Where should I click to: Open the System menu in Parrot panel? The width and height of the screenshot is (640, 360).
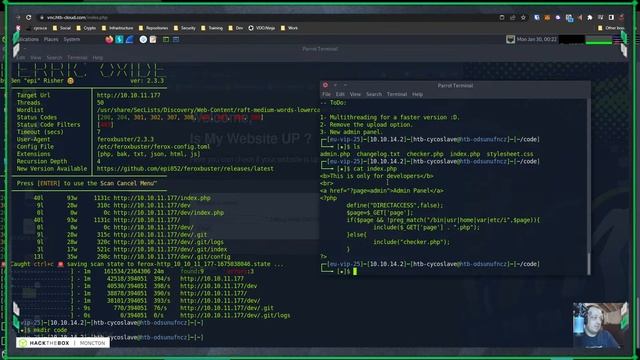tap(71, 40)
